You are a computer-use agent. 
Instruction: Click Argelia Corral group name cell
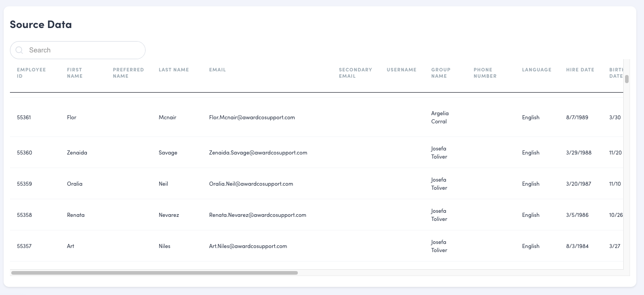[x=440, y=117]
